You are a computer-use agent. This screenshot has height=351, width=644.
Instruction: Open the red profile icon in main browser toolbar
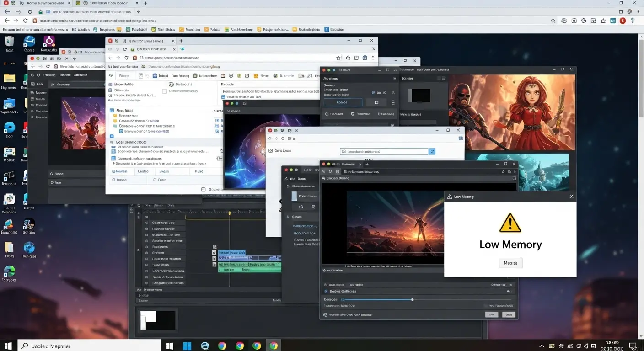[623, 21]
